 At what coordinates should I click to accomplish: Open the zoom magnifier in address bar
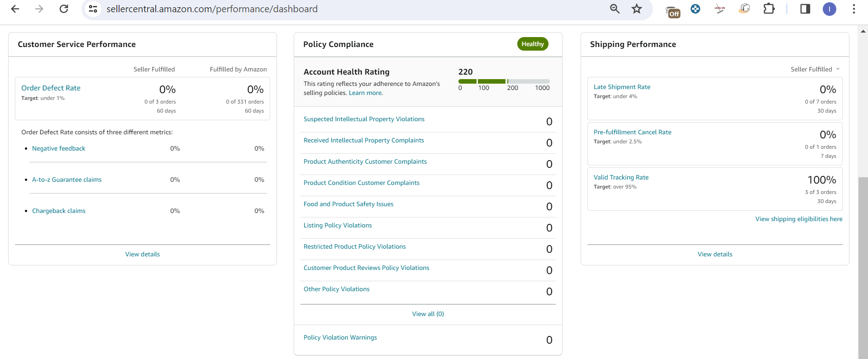(x=615, y=9)
